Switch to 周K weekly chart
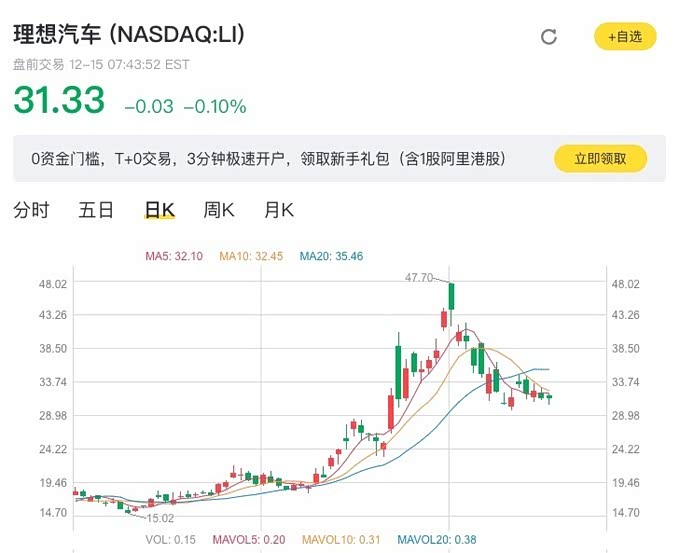Viewport: 680px width, 553px height. click(218, 210)
